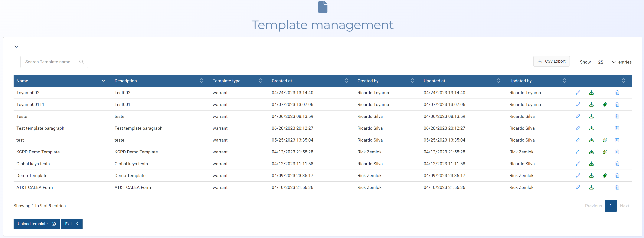Viewport: 644px width, 238px height.
Task: Focus the Search Template name field
Action: pos(50,62)
